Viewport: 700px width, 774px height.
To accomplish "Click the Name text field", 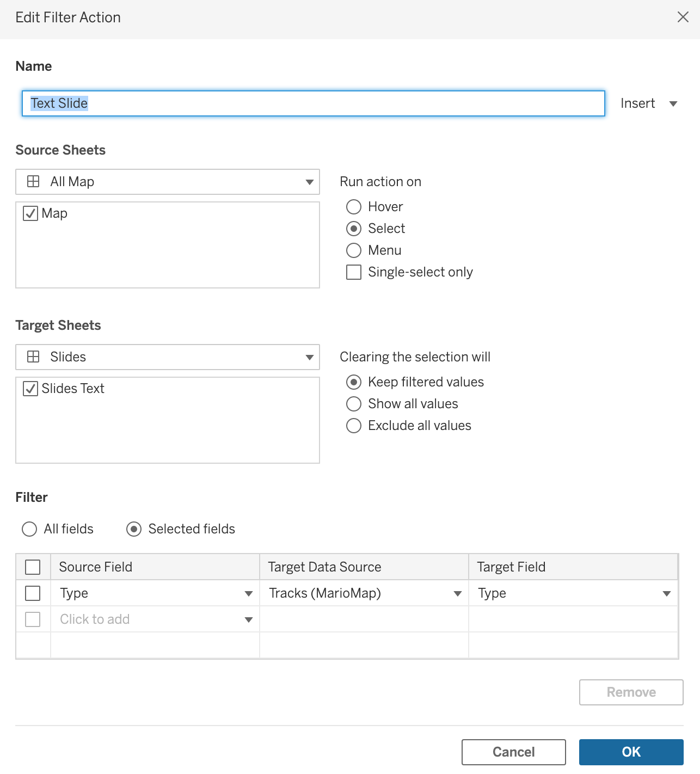I will [313, 103].
